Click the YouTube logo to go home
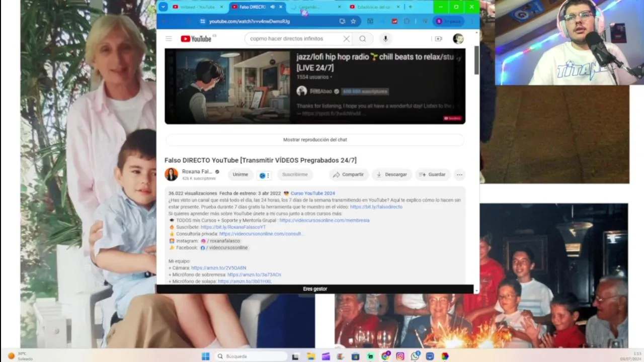This screenshot has height=362, width=644. coord(196,39)
